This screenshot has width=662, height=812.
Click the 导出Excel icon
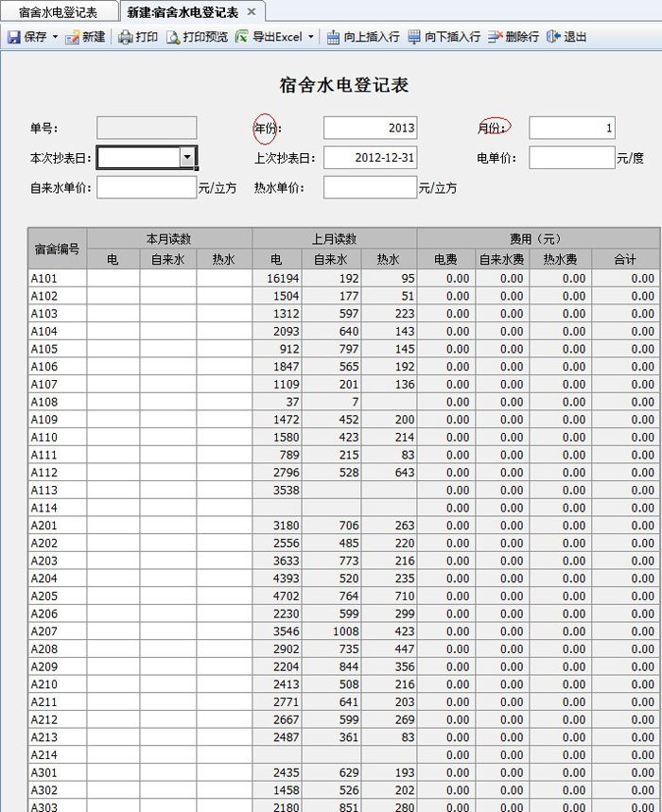point(242,37)
